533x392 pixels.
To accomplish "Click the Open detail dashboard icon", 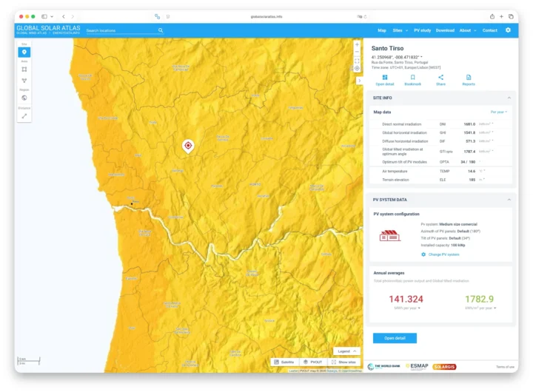I will point(385,80).
